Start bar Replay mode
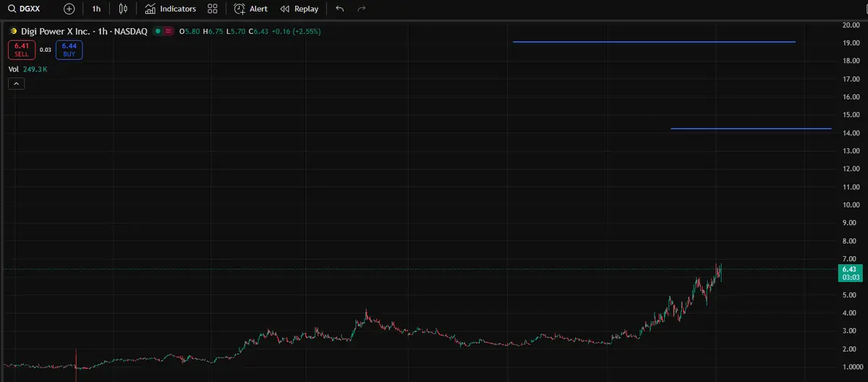Viewport: 868px width, 382px height. pyautogui.click(x=299, y=9)
